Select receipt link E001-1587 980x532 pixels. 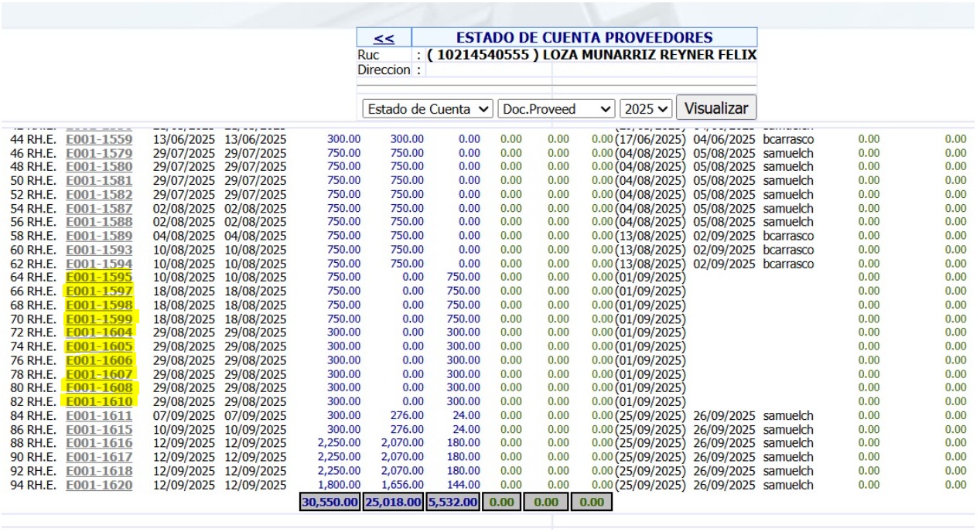[x=99, y=209]
